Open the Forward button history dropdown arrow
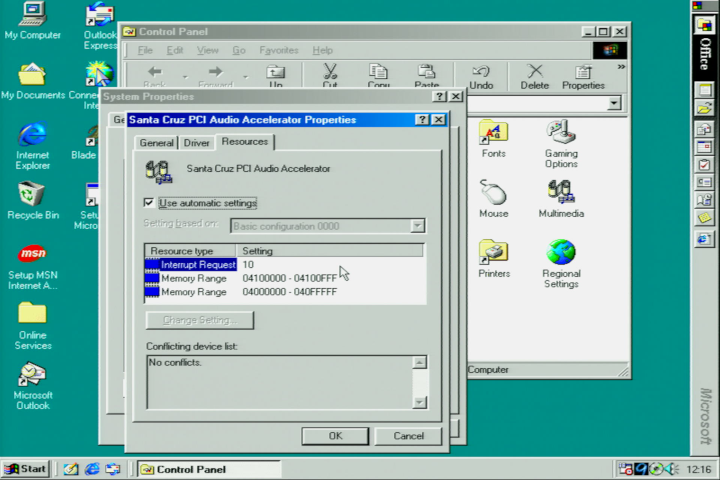 pos(246,77)
